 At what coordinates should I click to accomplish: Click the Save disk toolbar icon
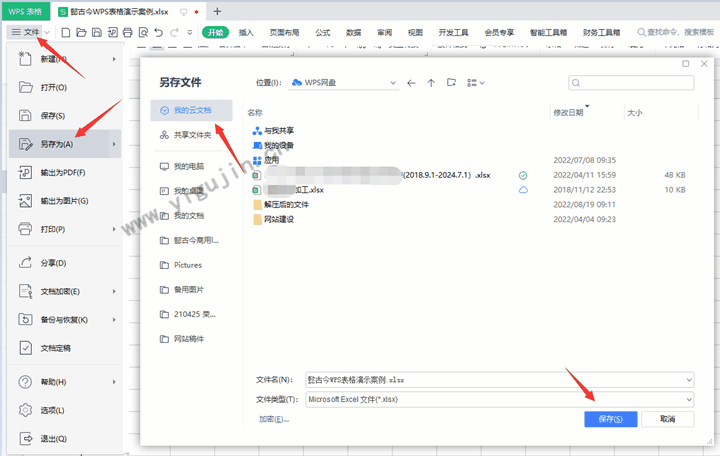point(97,32)
